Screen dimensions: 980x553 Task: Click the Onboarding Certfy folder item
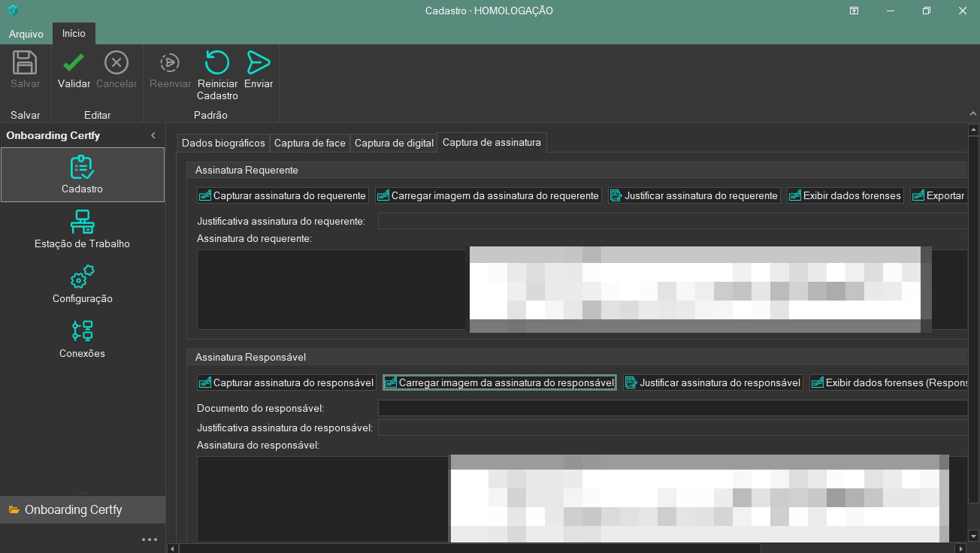[x=74, y=509]
